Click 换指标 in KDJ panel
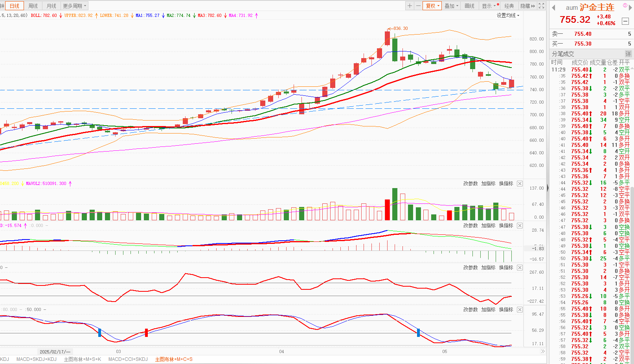The height and width of the screenshot is (364, 634). 506,309
